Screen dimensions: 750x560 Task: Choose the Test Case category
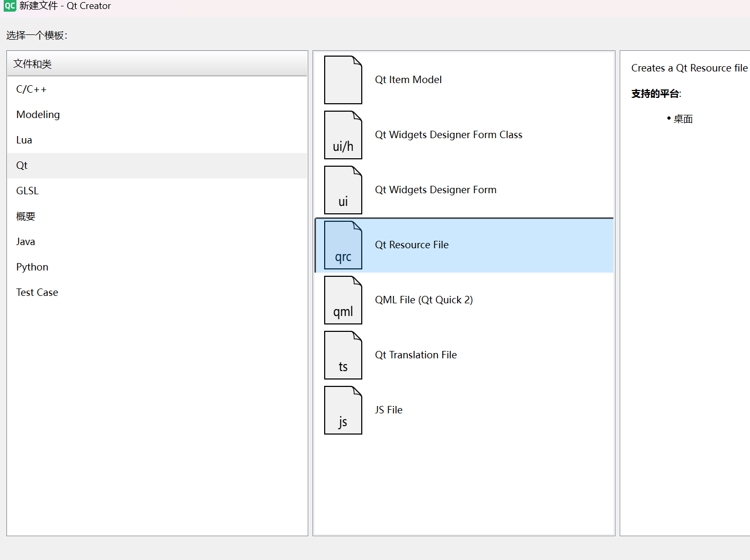(x=157, y=293)
